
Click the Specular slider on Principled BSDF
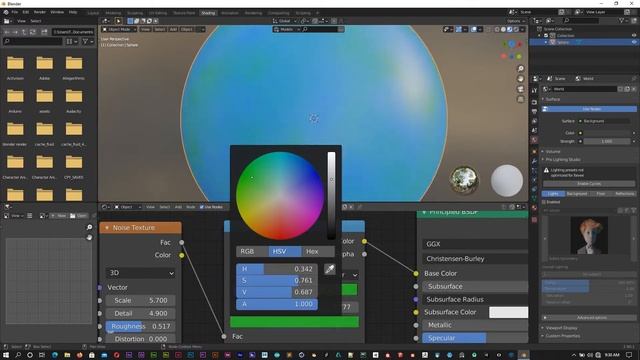(x=475, y=338)
